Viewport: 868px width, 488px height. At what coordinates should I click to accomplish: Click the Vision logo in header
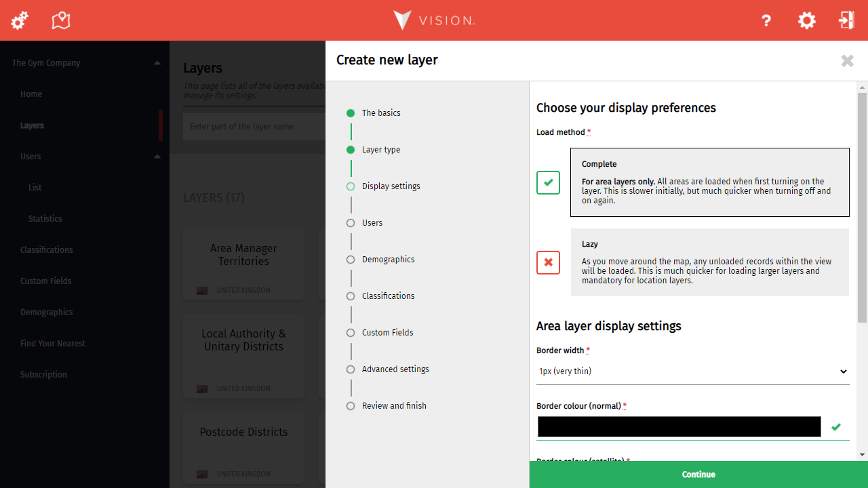tap(434, 20)
